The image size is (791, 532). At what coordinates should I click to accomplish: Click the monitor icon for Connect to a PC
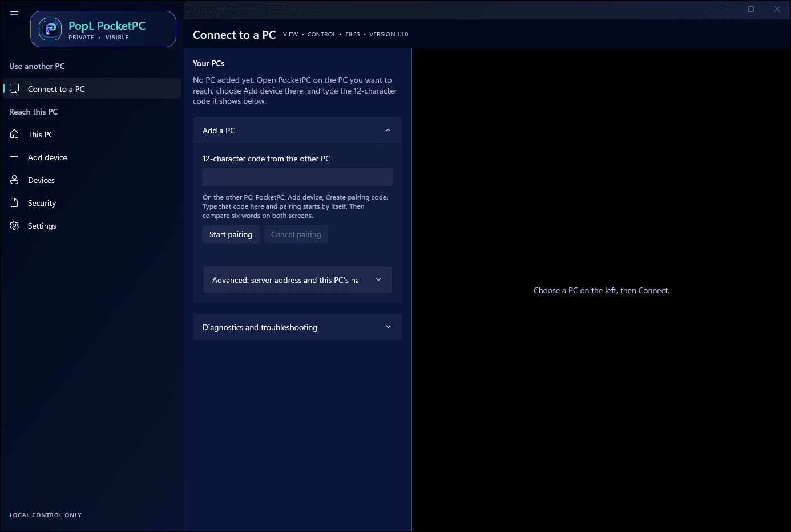(15, 88)
